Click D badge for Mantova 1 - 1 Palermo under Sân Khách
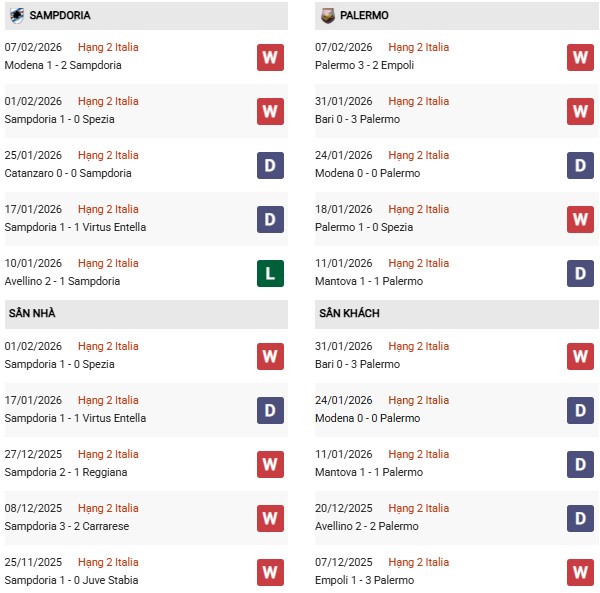 coord(580,464)
